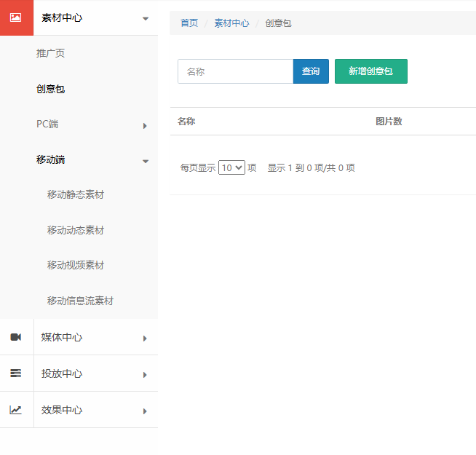Follow the 首页 breadcrumb link

click(x=189, y=23)
